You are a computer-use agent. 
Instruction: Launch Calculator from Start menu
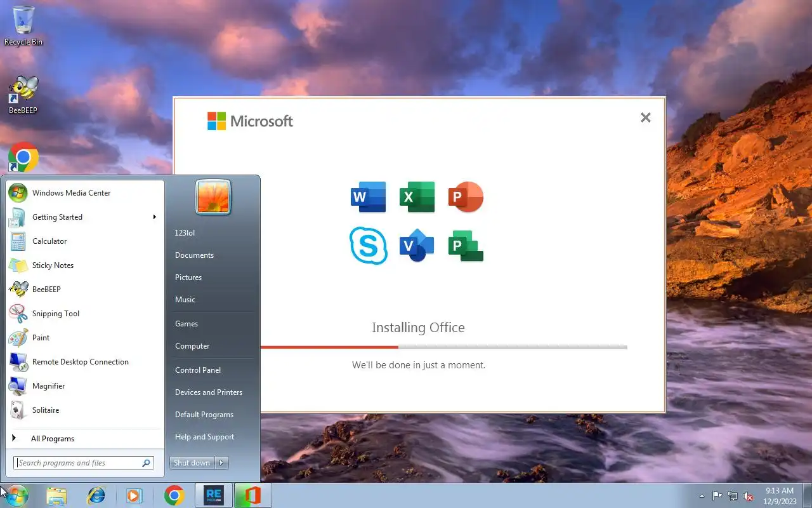tap(85, 241)
